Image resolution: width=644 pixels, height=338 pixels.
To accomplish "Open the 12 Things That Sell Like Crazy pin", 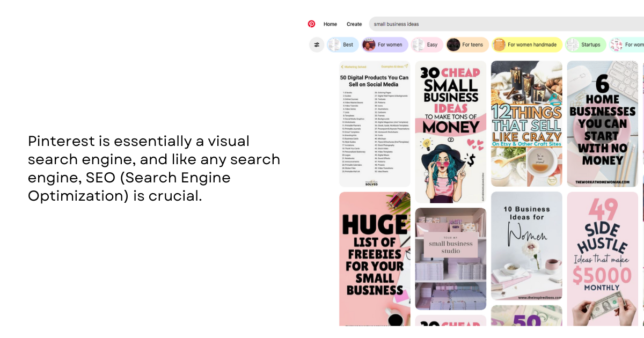I will [526, 123].
